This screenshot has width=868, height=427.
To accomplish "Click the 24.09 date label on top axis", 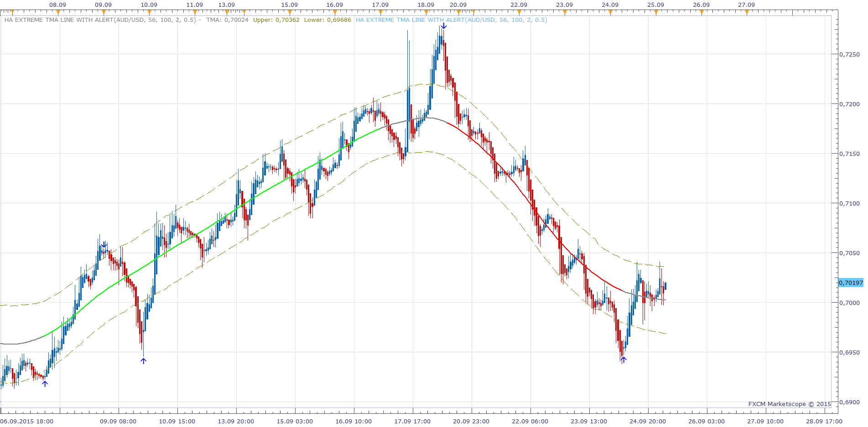I will point(610,5).
